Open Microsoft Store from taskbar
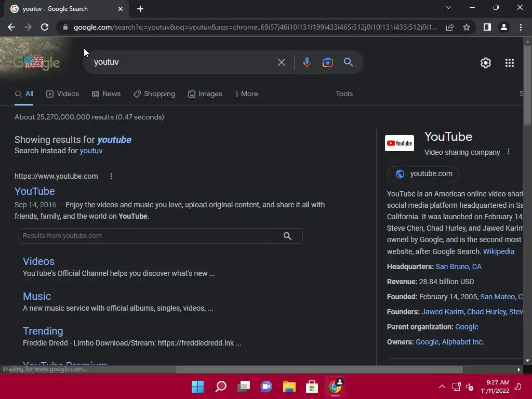 pos(312,387)
